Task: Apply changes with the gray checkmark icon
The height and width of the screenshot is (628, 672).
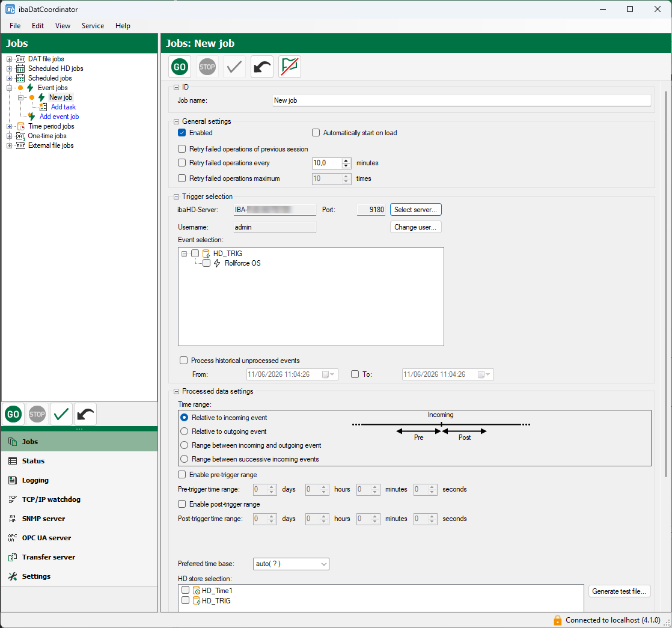Action: 234,67
